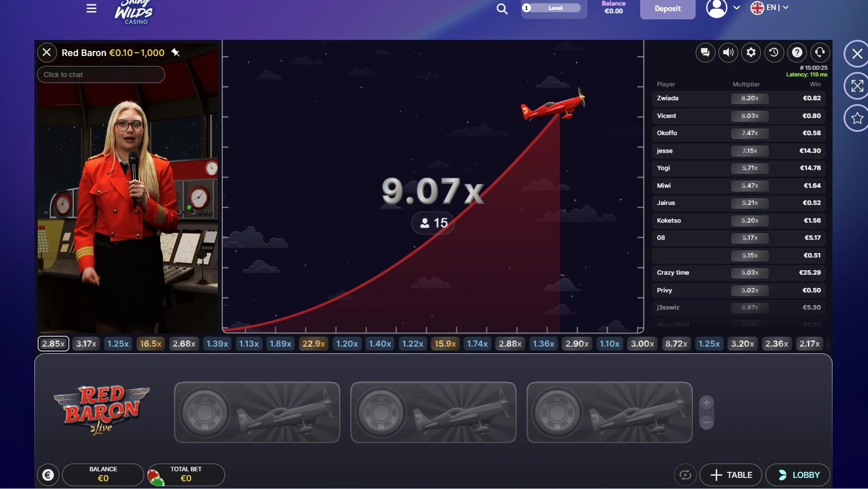Enter fullscreen using the expand icon

click(x=857, y=86)
